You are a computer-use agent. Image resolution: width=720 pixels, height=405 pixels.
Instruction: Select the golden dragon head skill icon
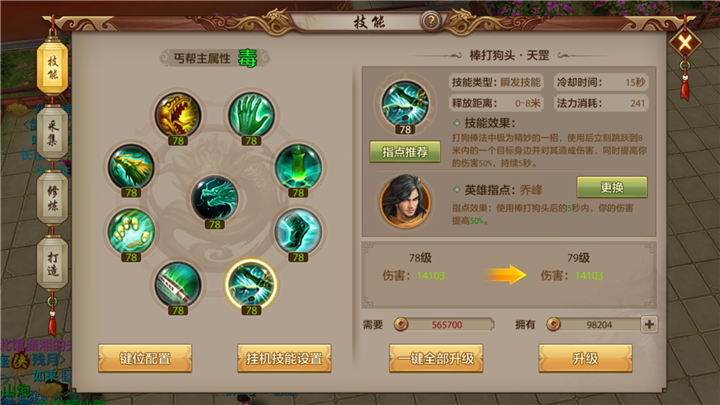point(178,114)
